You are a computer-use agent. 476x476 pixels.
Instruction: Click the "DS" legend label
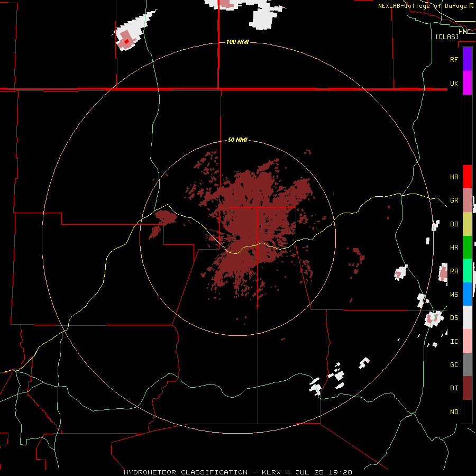(454, 318)
